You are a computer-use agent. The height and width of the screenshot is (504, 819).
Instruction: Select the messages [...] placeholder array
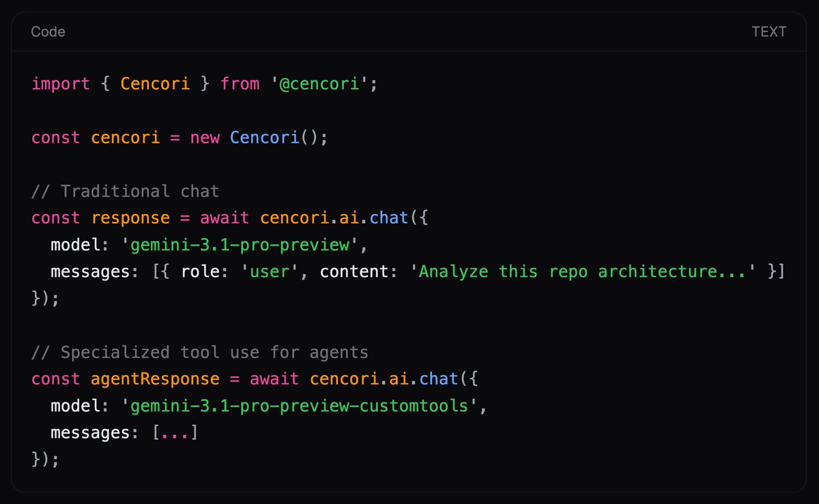click(x=176, y=432)
